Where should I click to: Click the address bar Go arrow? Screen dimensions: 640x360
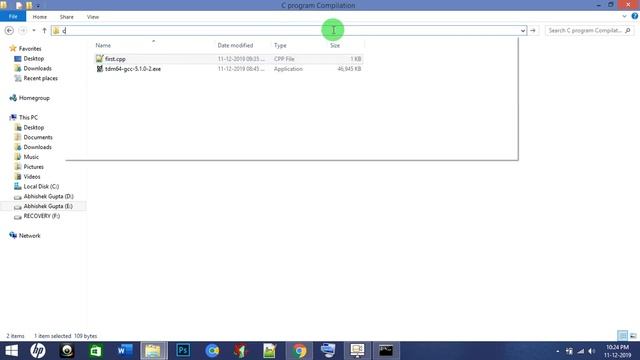click(533, 31)
